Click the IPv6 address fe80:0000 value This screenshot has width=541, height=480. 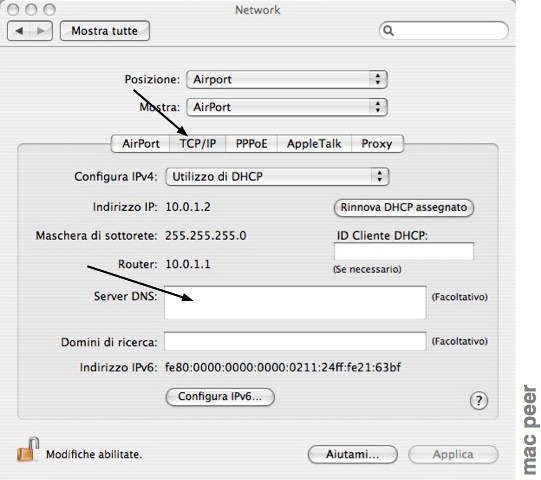[283, 367]
